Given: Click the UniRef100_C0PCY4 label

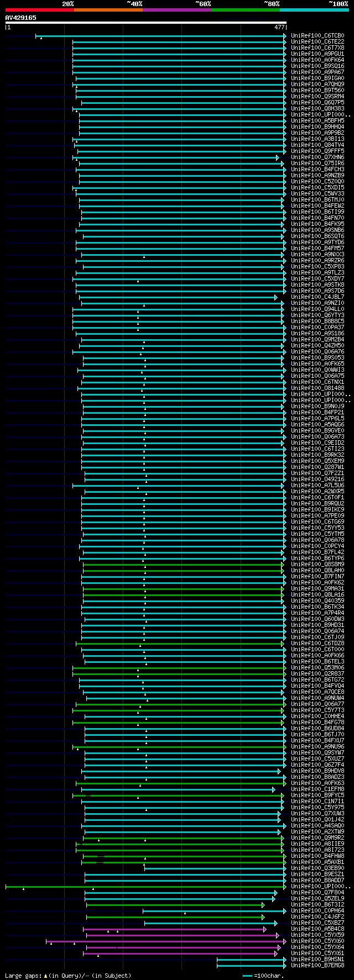Looking at the screenshot, I should pyautogui.click(x=317, y=546).
